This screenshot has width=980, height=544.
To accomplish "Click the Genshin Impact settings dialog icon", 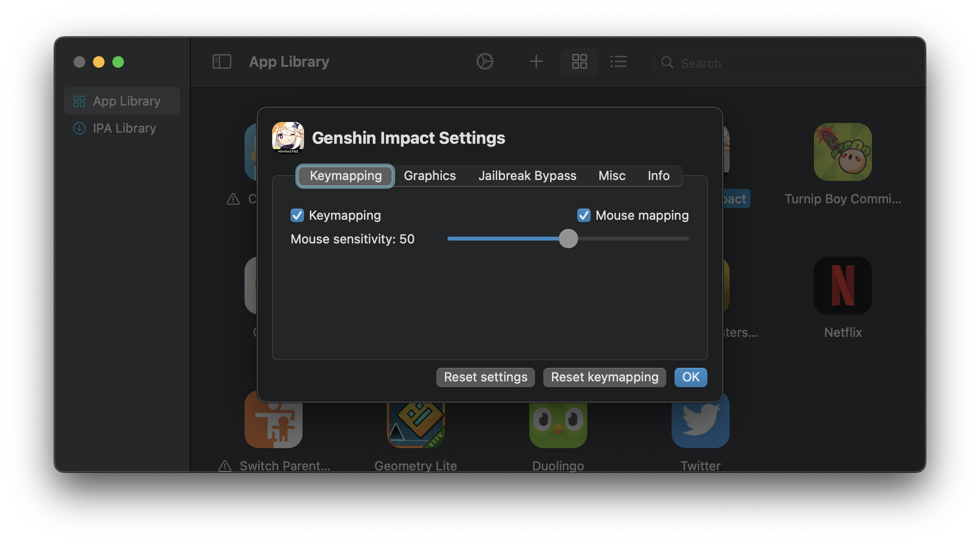I will tap(288, 137).
